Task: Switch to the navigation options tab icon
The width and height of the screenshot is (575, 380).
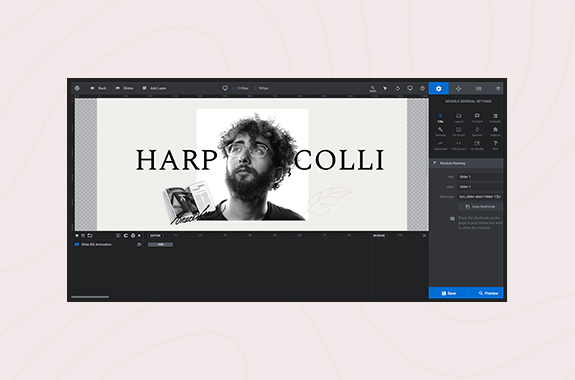Action: tap(458, 88)
